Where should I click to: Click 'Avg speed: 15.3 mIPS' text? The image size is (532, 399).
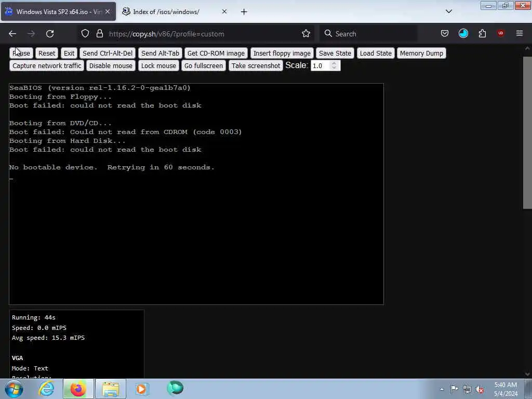(48, 338)
